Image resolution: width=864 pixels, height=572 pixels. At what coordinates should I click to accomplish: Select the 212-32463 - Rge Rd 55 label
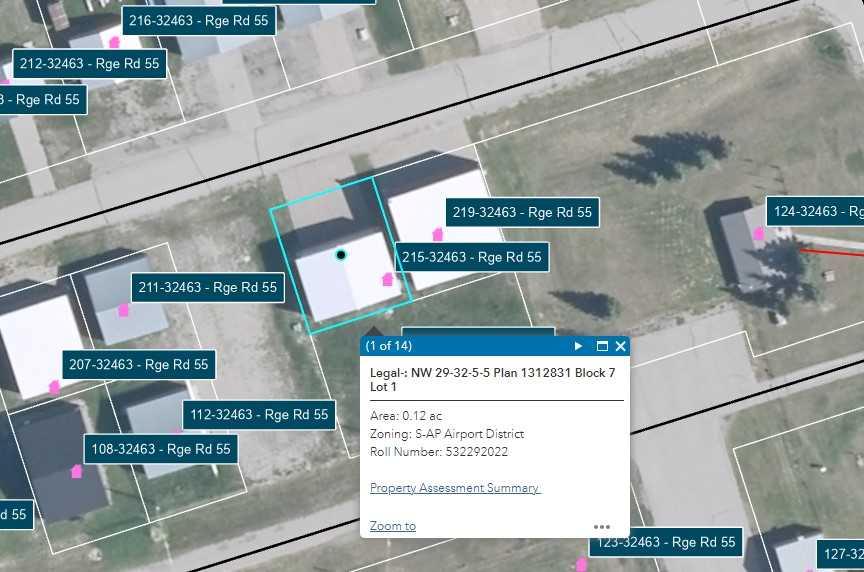[89, 63]
